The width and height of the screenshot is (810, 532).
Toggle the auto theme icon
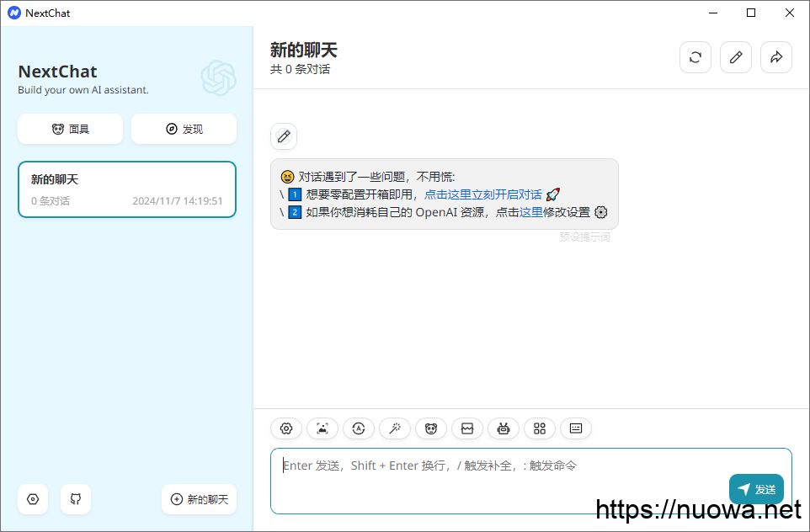pyautogui.click(x=359, y=428)
